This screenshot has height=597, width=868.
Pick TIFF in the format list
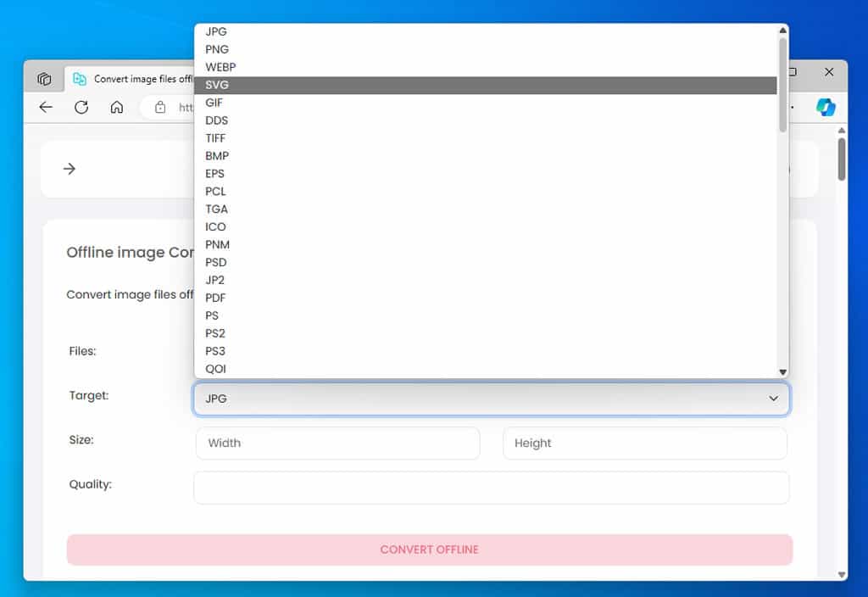click(486, 138)
